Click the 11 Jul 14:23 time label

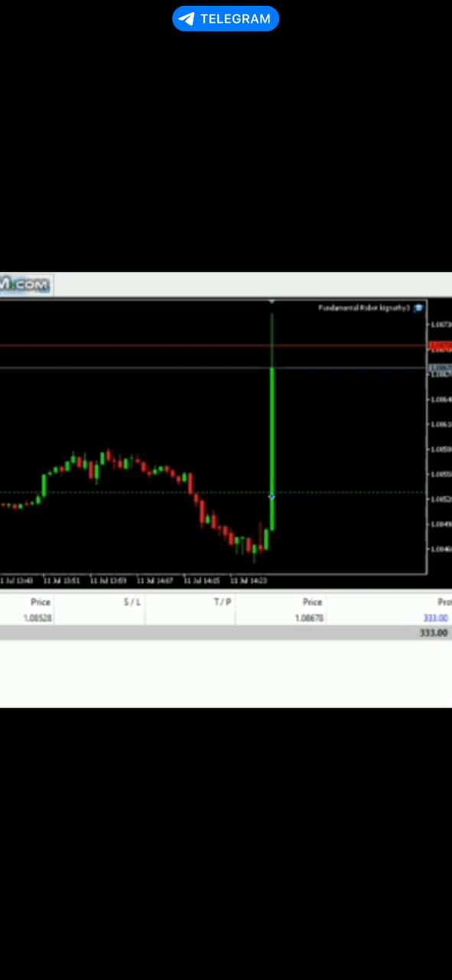[x=249, y=581]
